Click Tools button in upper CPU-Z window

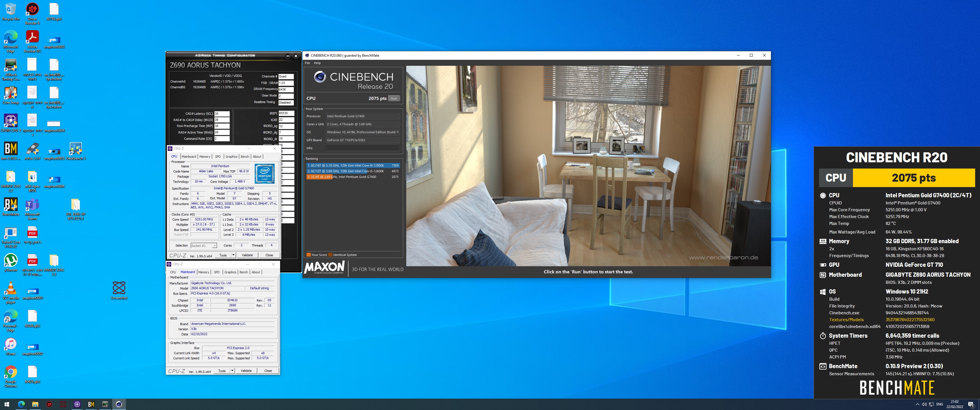tap(223, 255)
